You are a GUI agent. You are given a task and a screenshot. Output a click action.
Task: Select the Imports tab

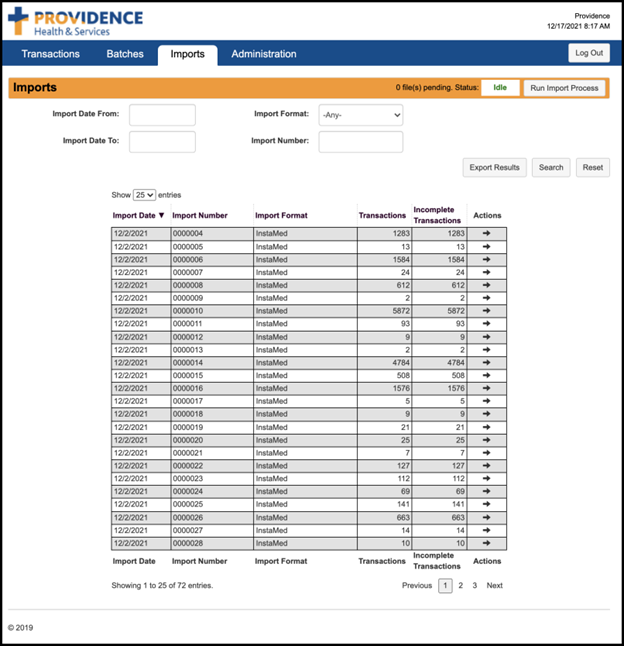pos(187,55)
